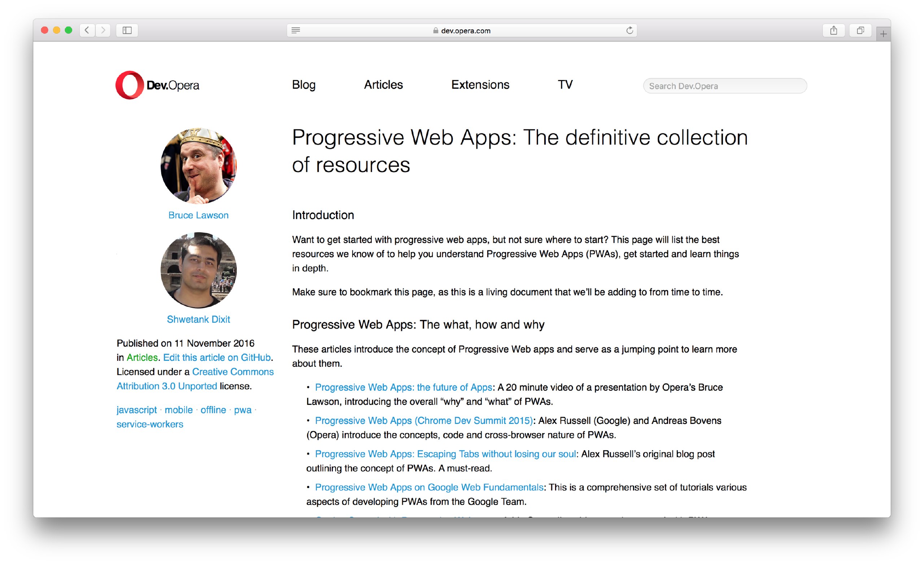Open Progressive Web Apps: the future of Apps

404,387
